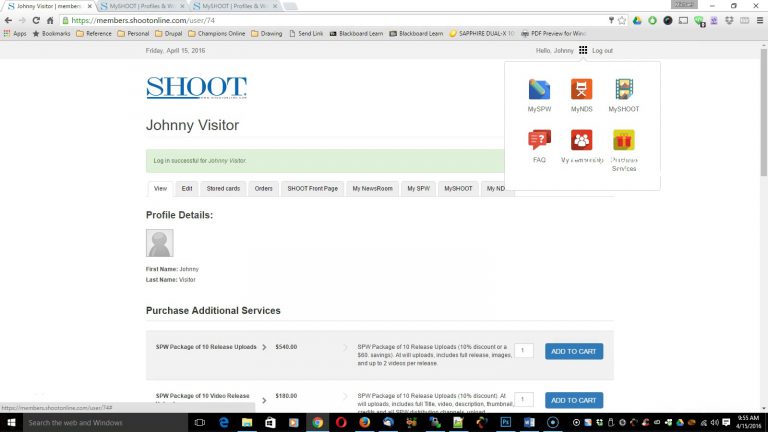
Task: Open the SAPPHIRE DUAL-X bookmark
Action: (x=482, y=34)
